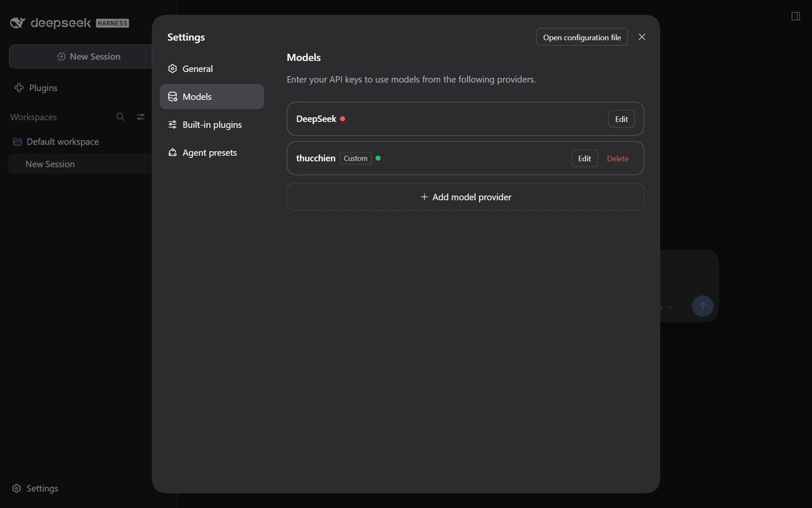
Task: Open the workspaces filter sliders icon
Action: pos(141,117)
